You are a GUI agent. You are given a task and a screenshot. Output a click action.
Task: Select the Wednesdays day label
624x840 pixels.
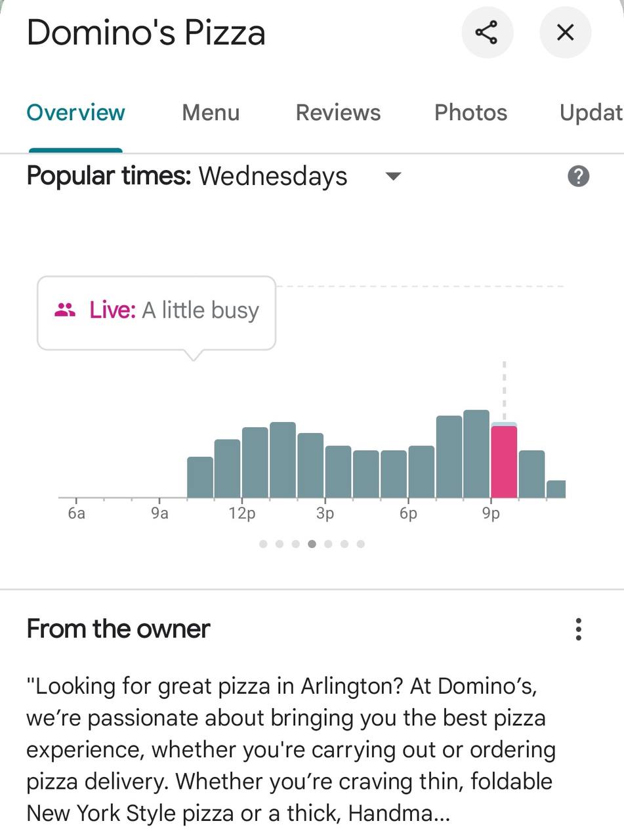273,176
